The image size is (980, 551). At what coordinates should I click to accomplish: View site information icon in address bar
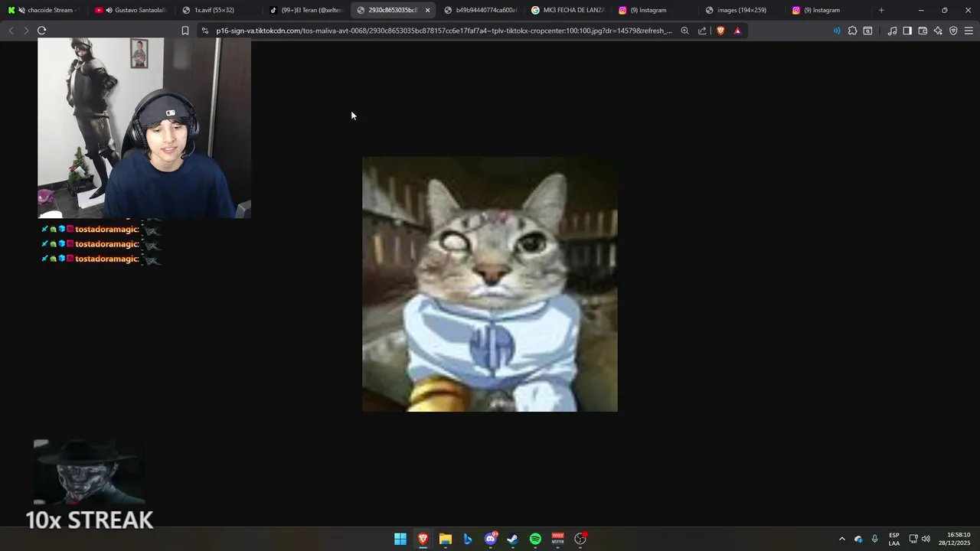tap(204, 31)
